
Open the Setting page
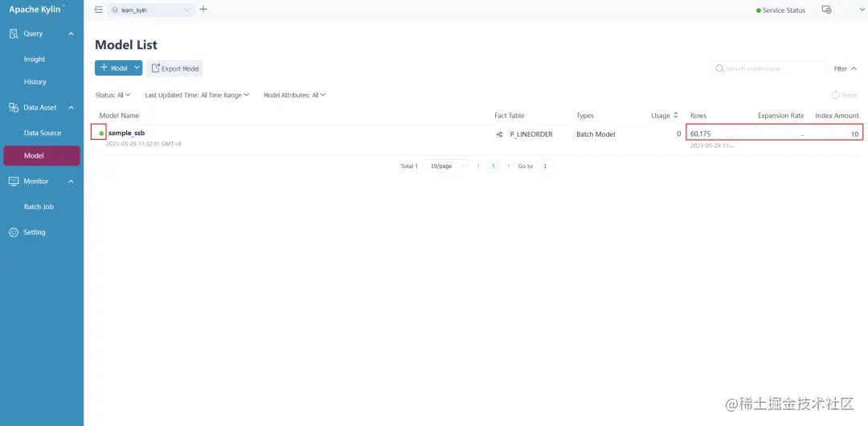coord(35,232)
